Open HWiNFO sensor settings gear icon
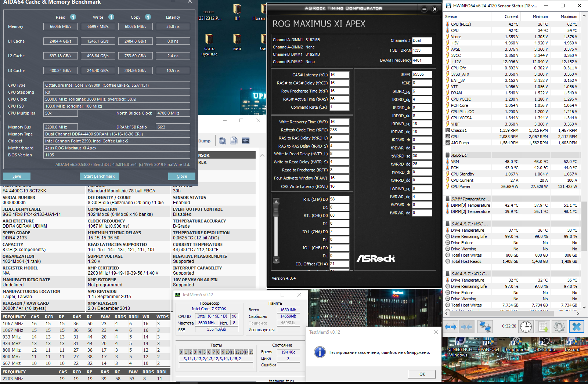 [559, 326]
